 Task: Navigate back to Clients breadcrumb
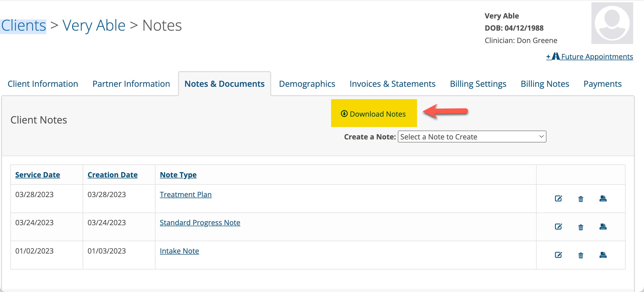[x=23, y=25]
